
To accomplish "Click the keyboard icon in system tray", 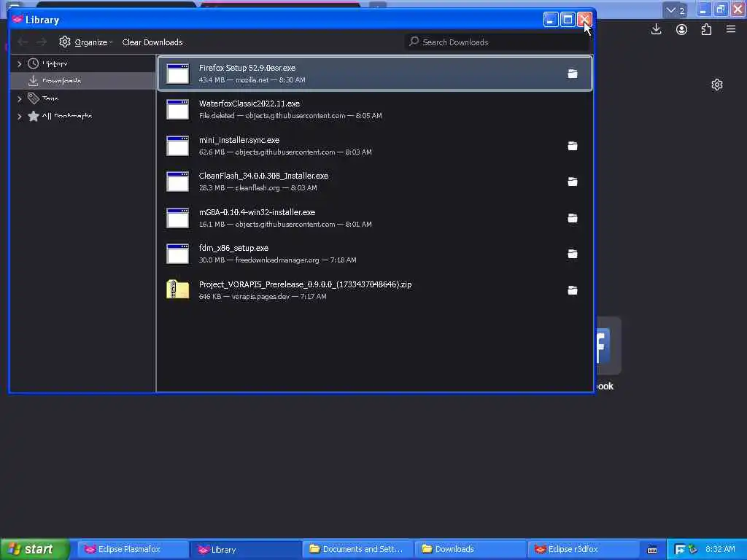I will (652, 550).
